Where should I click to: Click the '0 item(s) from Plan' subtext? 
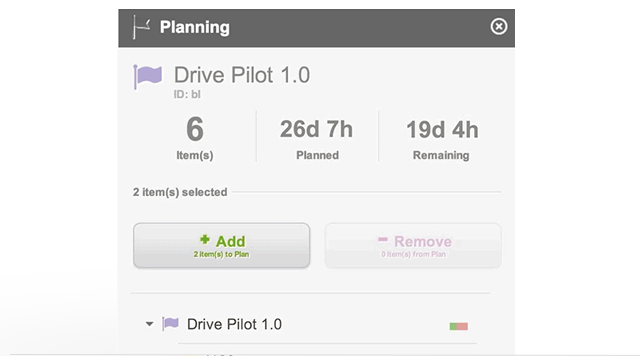click(413, 254)
